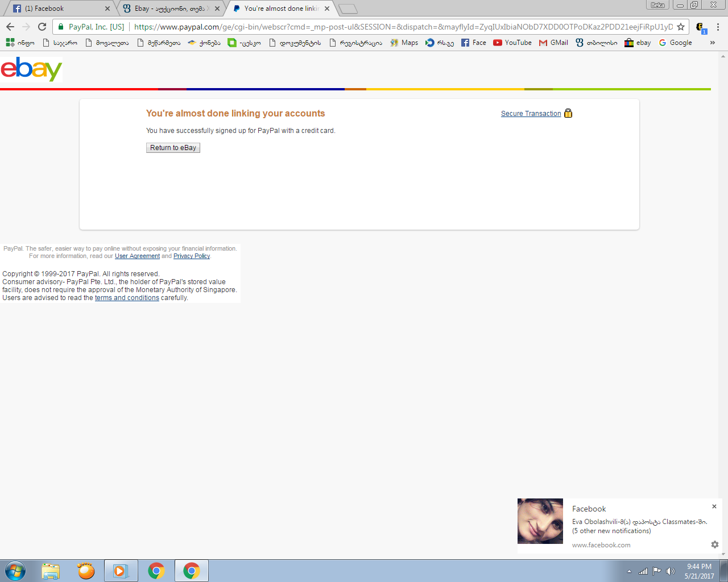Click the www.facebook.com text in notification
The image size is (728, 582).
601,545
